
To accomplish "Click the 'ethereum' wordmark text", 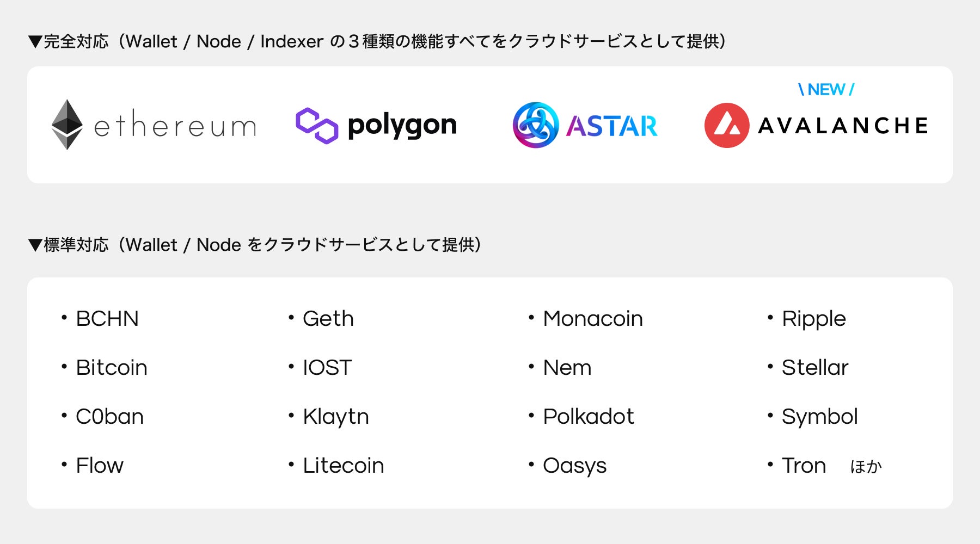I will tap(175, 126).
